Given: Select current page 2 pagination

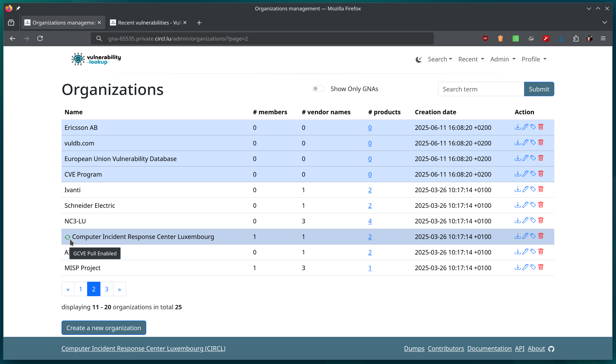Looking at the screenshot, I should [x=93, y=289].
